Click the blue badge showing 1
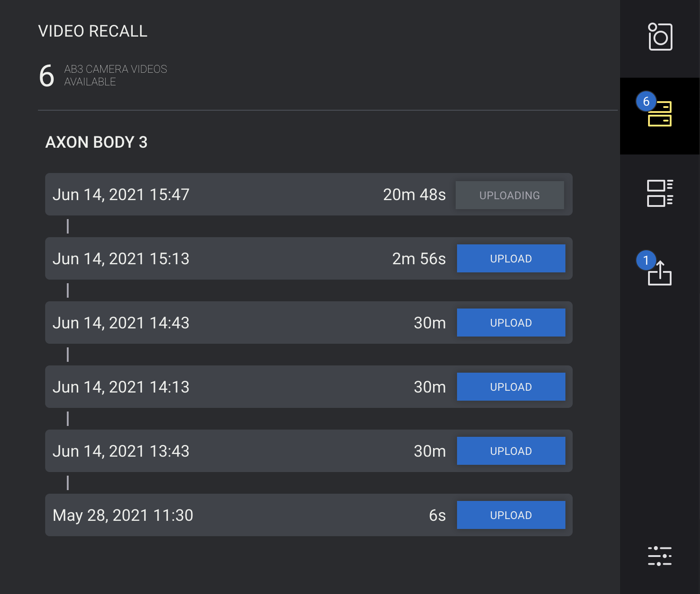Screen dimensions: 700x594 click(x=646, y=260)
